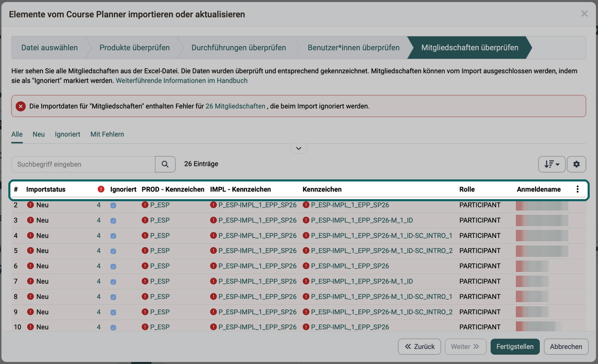Click Importstatus error icon in row 5
Image resolution: width=598 pixels, height=364 pixels.
click(x=31, y=251)
